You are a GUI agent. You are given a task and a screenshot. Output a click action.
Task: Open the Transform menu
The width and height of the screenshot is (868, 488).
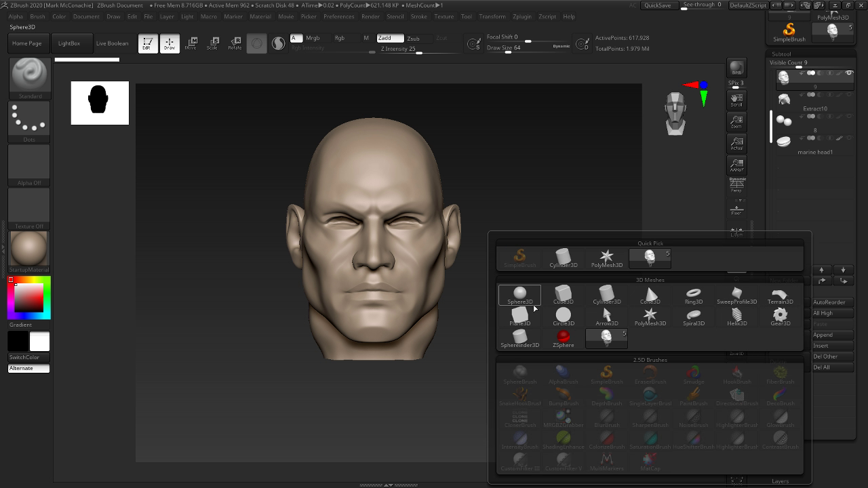492,16
